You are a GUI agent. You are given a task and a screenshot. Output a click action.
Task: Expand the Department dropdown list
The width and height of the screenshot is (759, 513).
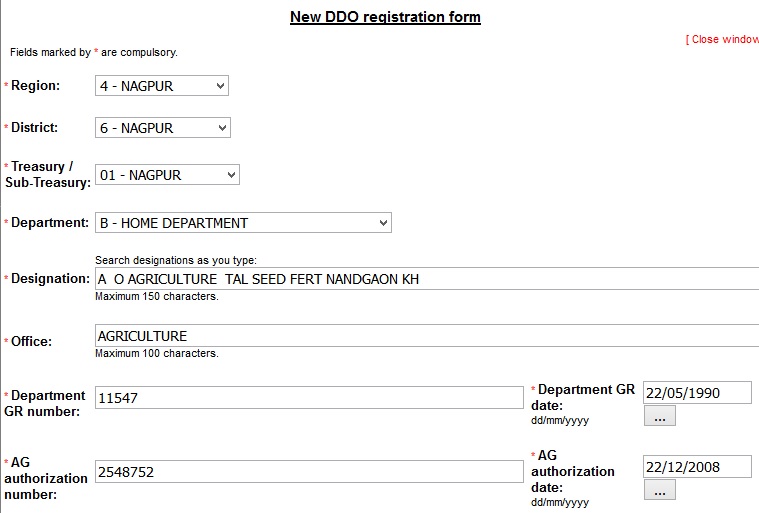tap(243, 223)
